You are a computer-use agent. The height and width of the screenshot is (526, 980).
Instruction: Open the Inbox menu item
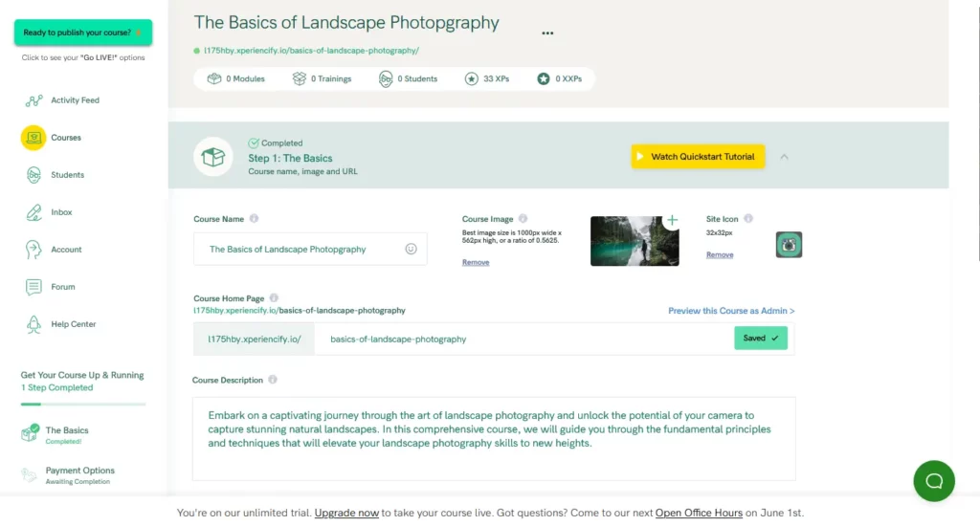61,212
